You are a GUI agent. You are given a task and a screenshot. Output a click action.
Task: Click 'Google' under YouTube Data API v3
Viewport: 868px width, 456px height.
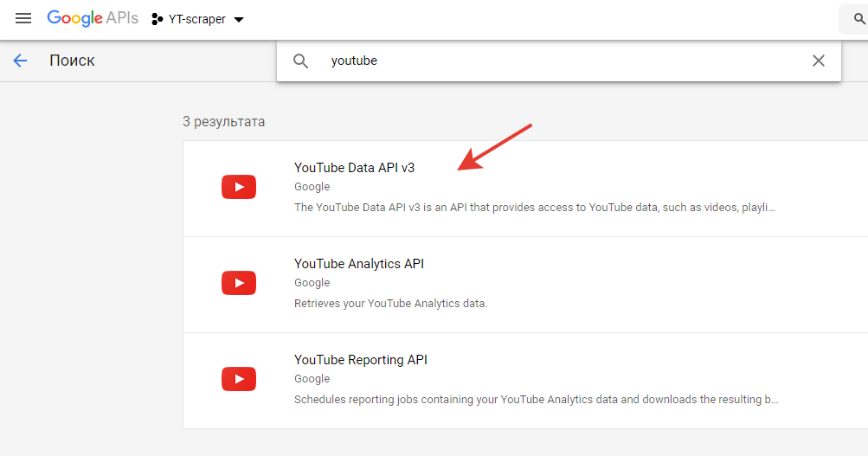tap(312, 187)
